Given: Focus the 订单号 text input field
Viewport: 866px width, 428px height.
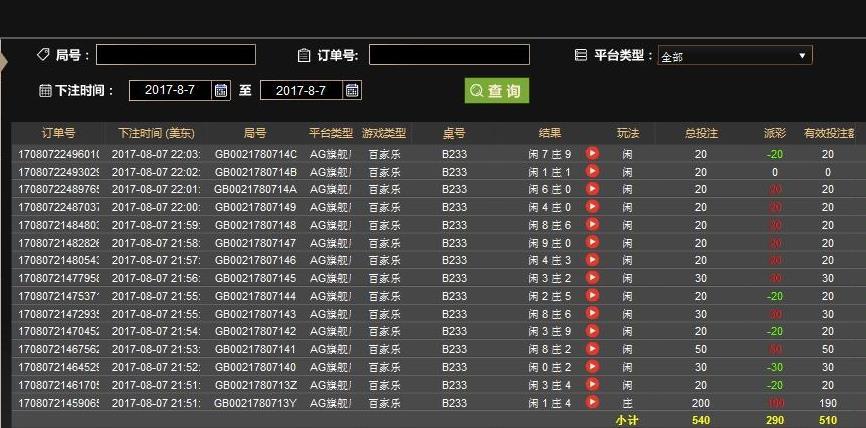Looking at the screenshot, I should [x=449, y=55].
